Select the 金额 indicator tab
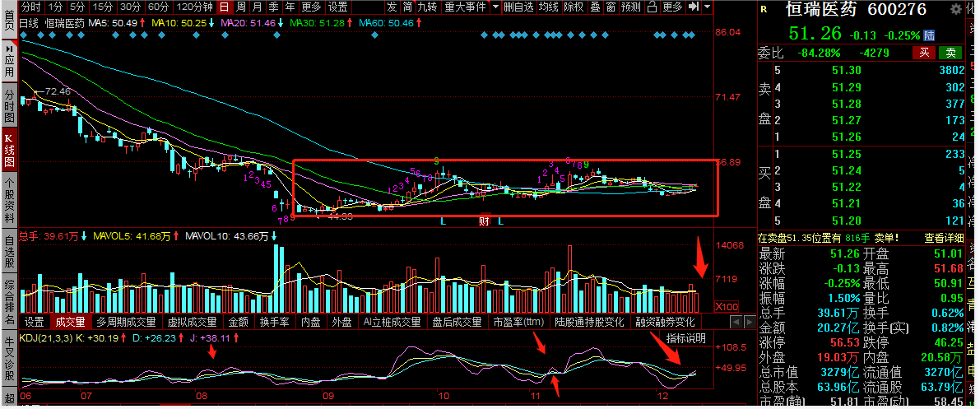Viewport: 980px width, 409px height. point(238,322)
